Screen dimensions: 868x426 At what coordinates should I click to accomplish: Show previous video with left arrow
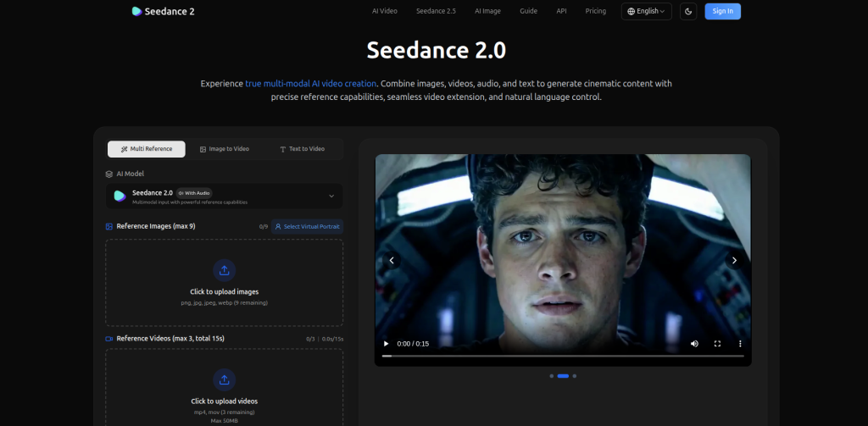(392, 260)
